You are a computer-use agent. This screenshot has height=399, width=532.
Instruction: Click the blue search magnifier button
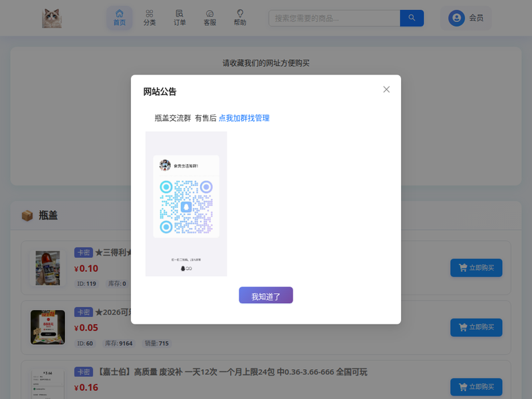tap(412, 19)
